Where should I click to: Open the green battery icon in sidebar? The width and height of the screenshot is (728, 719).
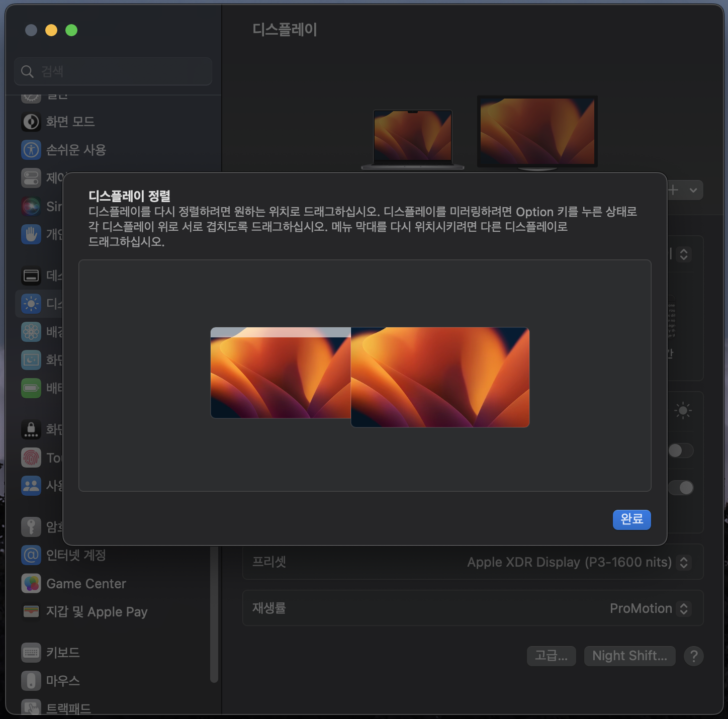pyautogui.click(x=31, y=388)
